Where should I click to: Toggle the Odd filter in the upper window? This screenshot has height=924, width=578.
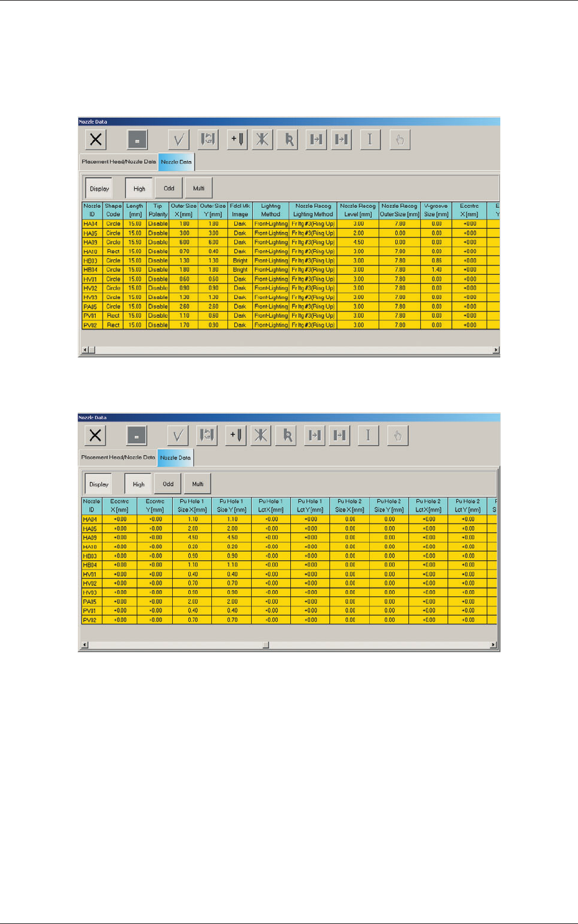coord(169,188)
